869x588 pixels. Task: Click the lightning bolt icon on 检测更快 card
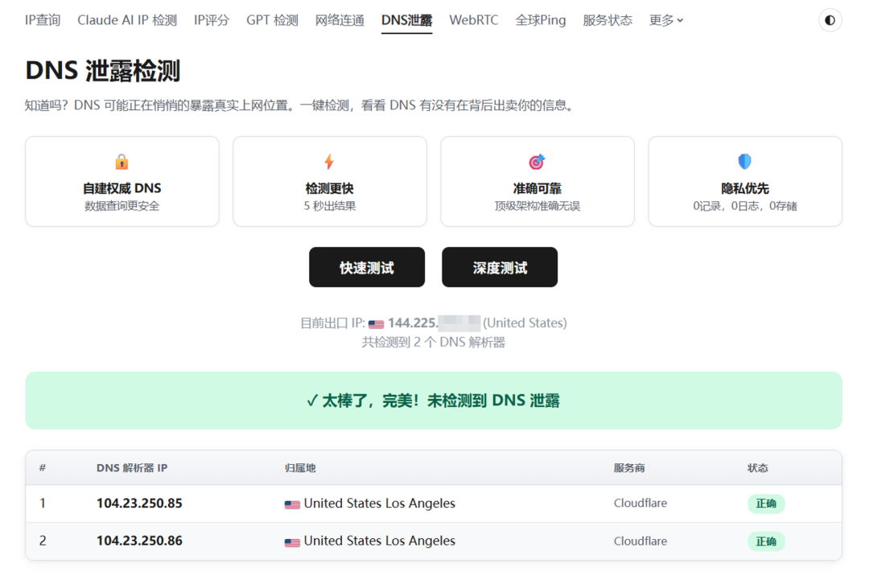(x=329, y=162)
